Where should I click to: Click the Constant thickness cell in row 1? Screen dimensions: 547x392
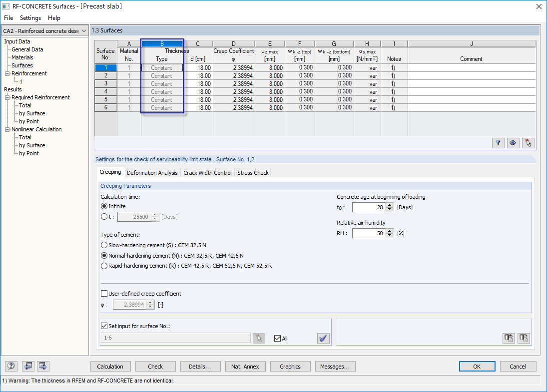[162, 67]
